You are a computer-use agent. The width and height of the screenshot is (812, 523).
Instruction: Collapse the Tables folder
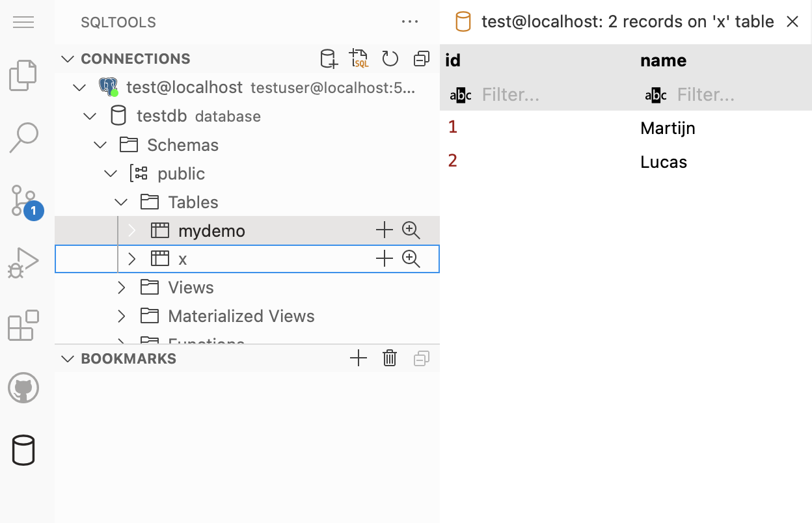click(122, 202)
